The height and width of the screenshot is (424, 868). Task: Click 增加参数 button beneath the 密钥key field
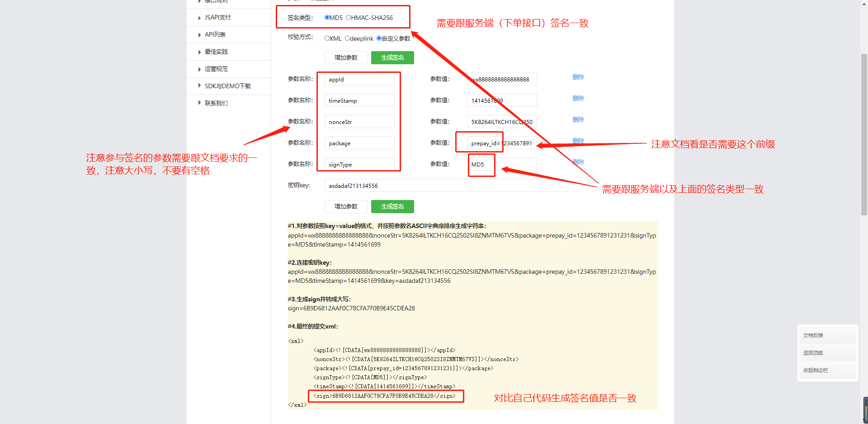[x=346, y=206]
